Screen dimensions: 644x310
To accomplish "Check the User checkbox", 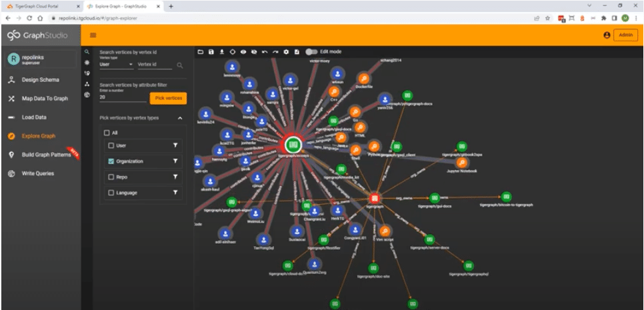I will click(111, 146).
